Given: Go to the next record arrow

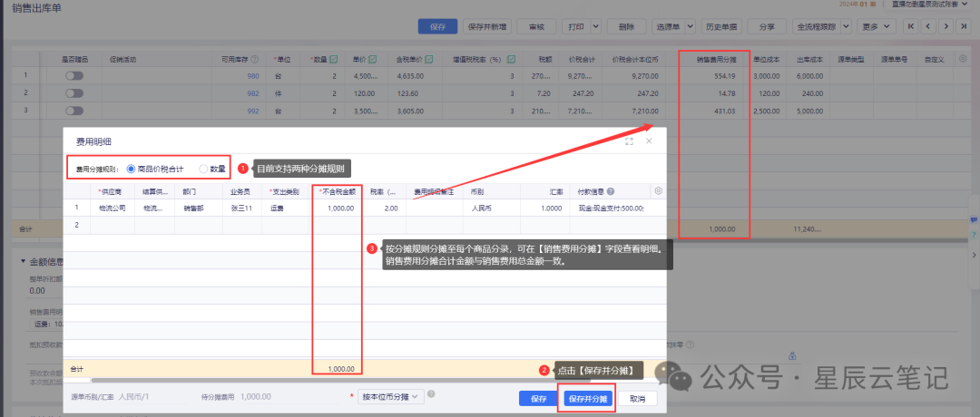Looking at the screenshot, I should coord(946,27).
